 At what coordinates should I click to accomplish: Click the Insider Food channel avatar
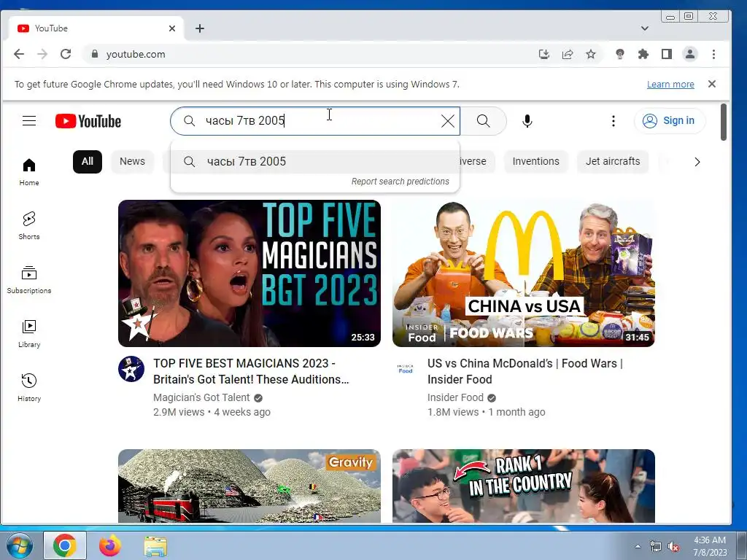(406, 369)
